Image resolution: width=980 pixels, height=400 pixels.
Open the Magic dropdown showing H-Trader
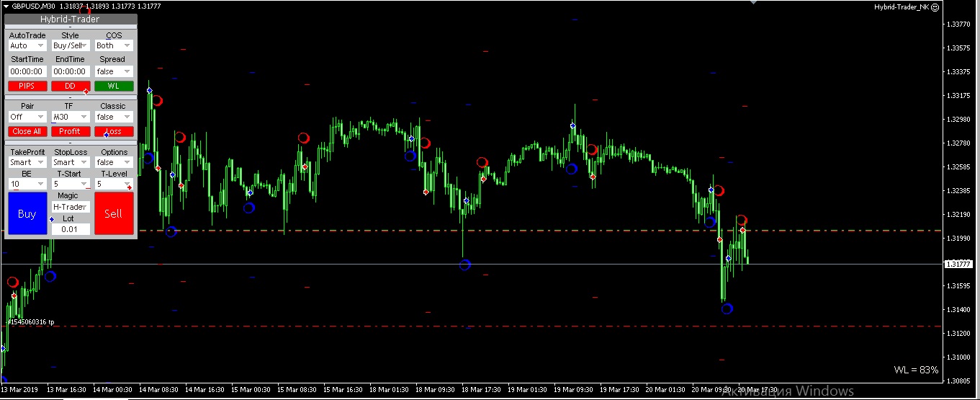[x=71, y=207]
